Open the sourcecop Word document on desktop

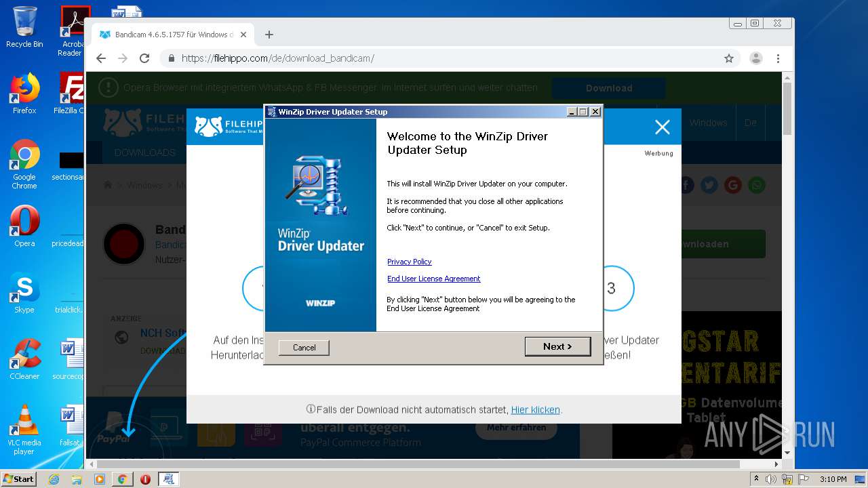point(69,359)
